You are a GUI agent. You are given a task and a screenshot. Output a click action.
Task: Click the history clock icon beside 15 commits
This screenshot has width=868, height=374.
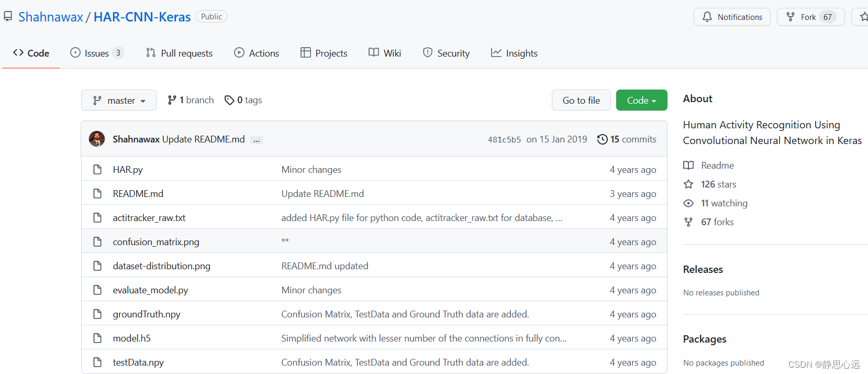click(603, 139)
